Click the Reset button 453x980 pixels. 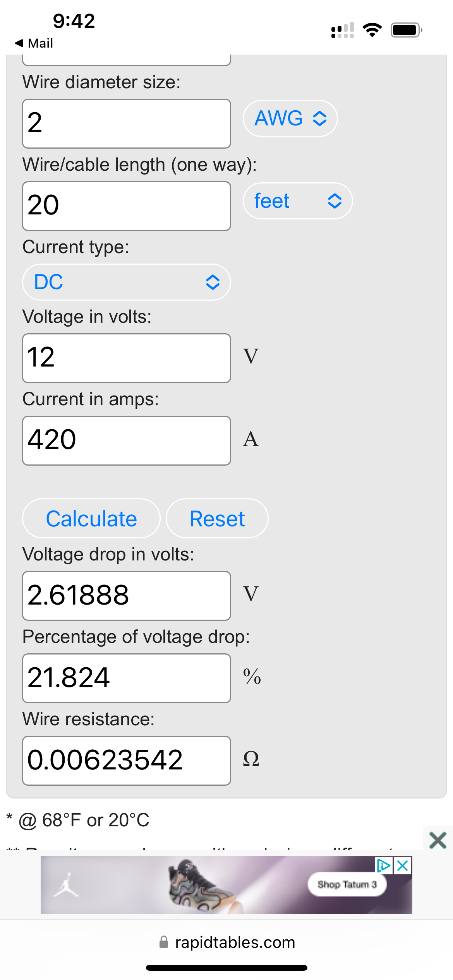[217, 518]
